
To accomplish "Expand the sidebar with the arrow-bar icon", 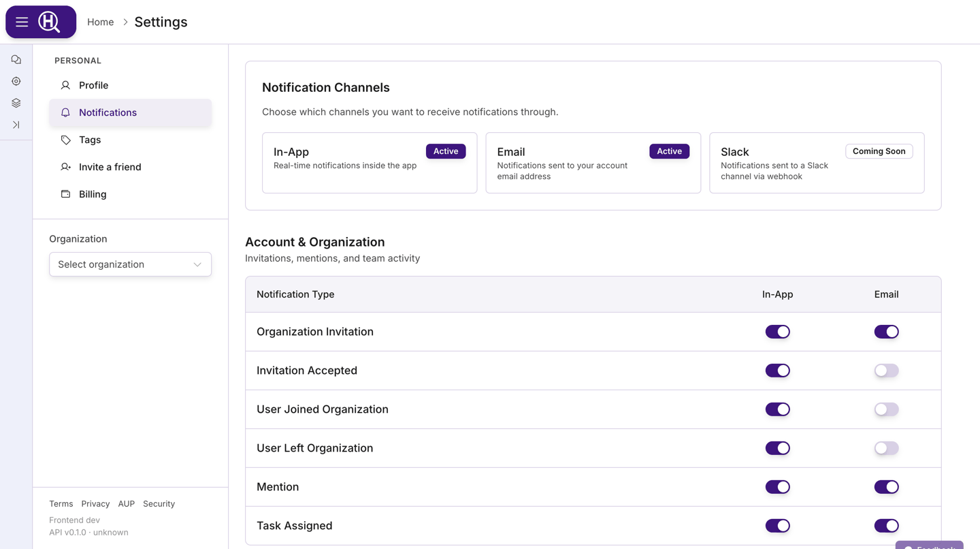I will [16, 125].
